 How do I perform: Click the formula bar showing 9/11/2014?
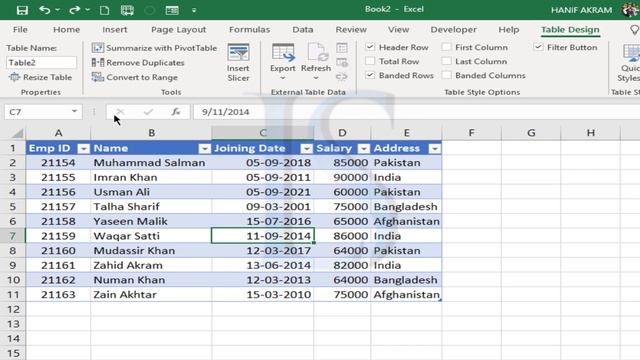point(416,112)
